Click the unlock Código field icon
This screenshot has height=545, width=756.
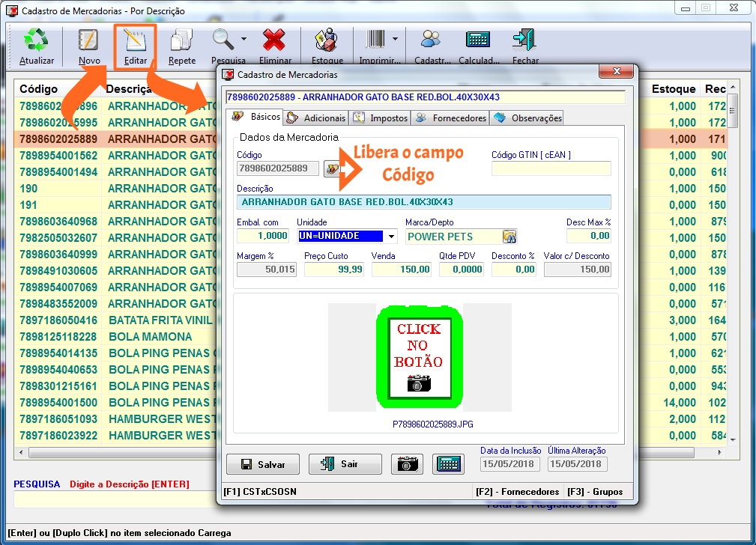[332, 169]
